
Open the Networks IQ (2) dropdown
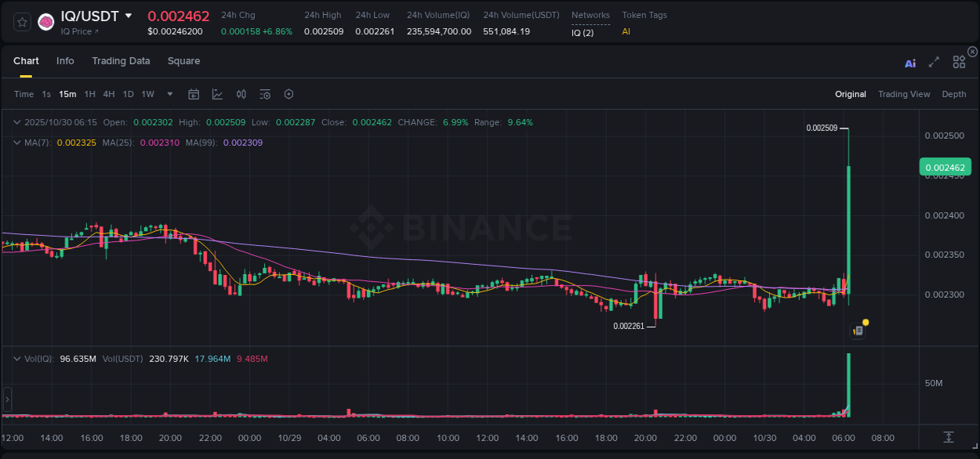pyautogui.click(x=583, y=33)
